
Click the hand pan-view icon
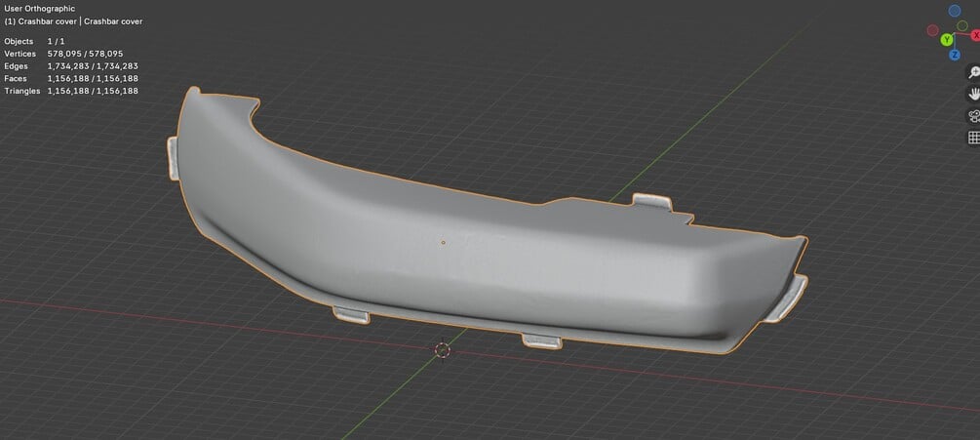974,94
